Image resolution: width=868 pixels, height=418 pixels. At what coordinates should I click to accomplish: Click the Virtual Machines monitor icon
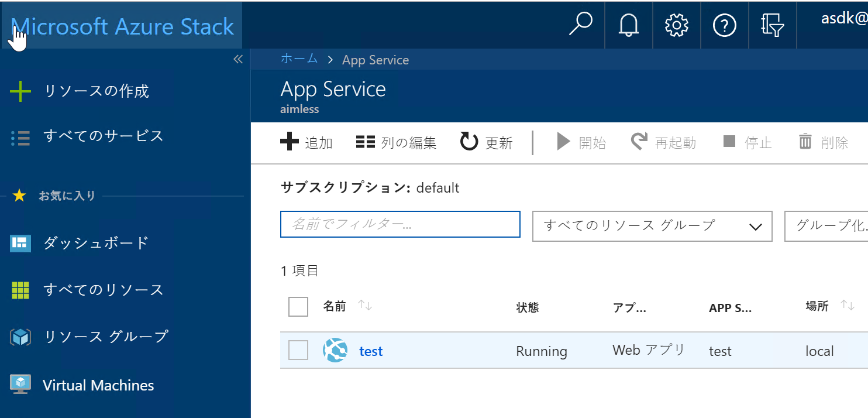[x=20, y=385]
